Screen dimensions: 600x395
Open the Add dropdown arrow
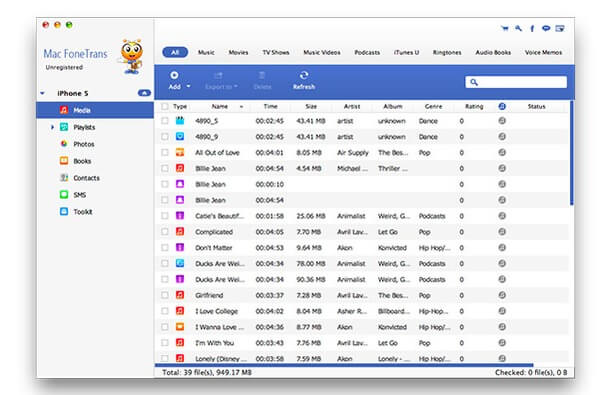click(x=188, y=87)
